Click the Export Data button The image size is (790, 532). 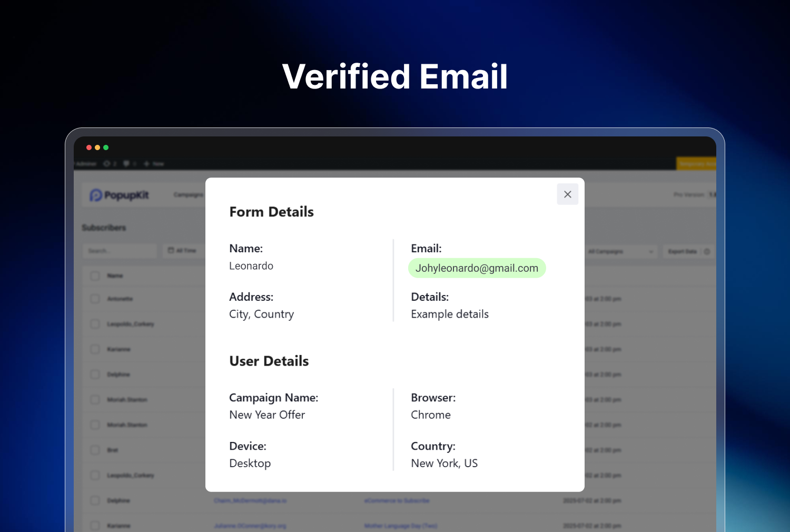(682, 251)
